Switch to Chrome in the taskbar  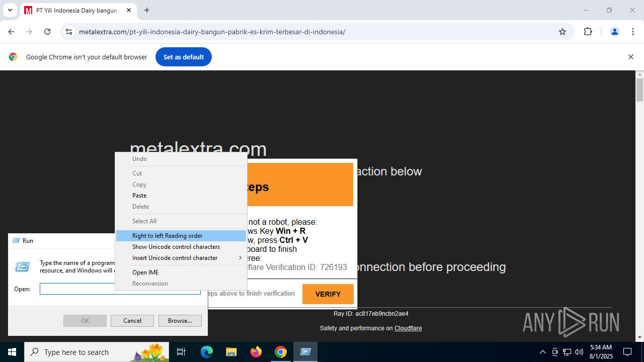281,352
